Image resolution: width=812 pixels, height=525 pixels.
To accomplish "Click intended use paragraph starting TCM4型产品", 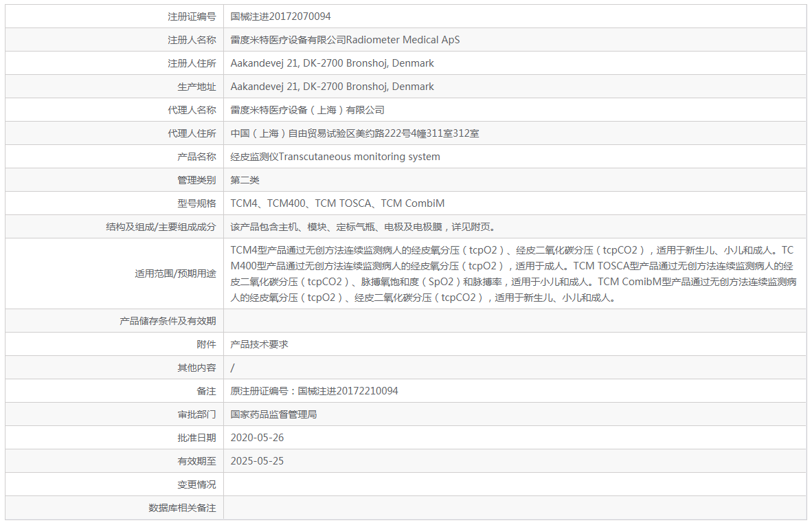I will 513,273.
